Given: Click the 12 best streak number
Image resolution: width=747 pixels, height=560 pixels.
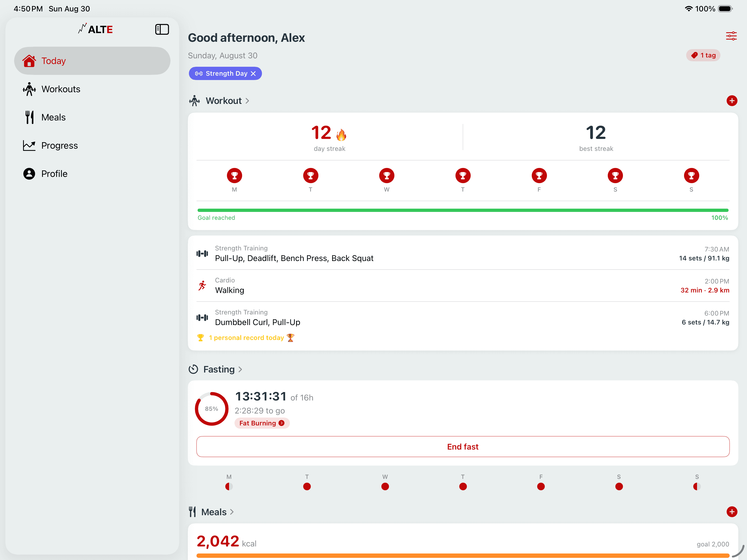Looking at the screenshot, I should (596, 133).
